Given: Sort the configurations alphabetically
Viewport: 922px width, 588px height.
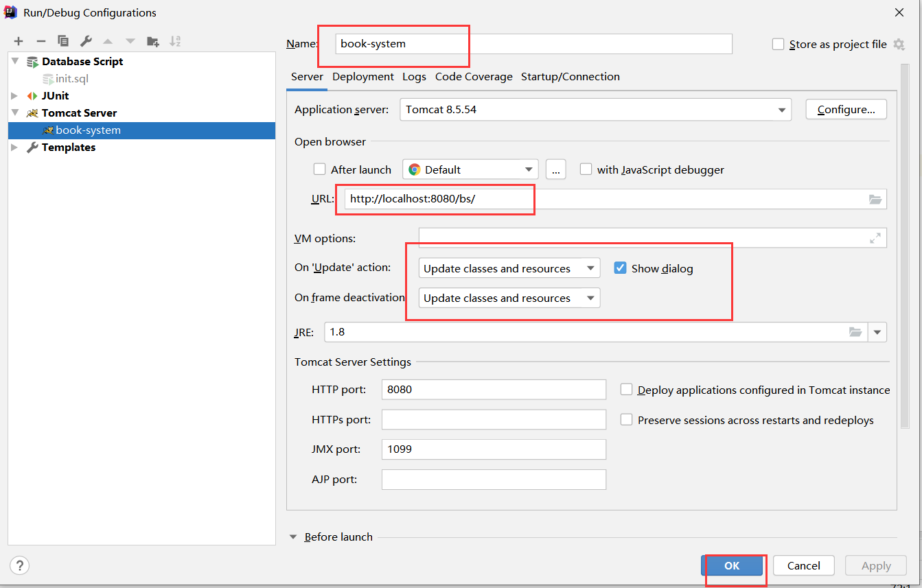Looking at the screenshot, I should [x=175, y=41].
